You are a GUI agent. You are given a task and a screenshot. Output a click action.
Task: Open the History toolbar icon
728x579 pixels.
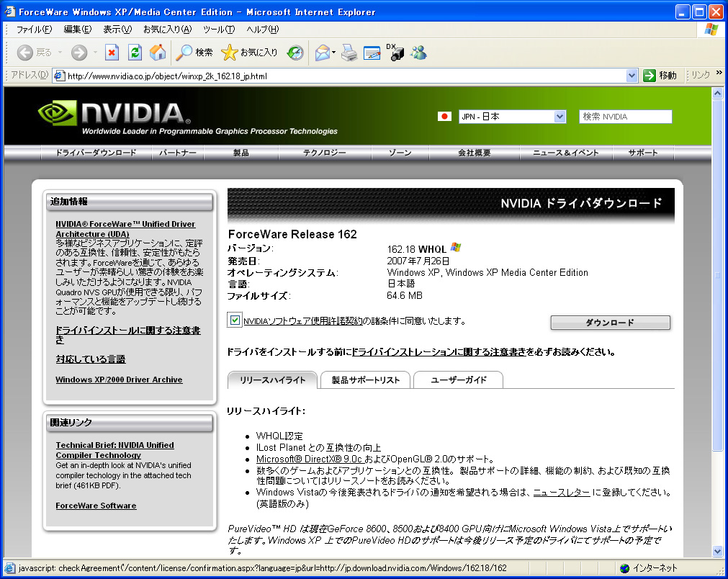coord(295,53)
